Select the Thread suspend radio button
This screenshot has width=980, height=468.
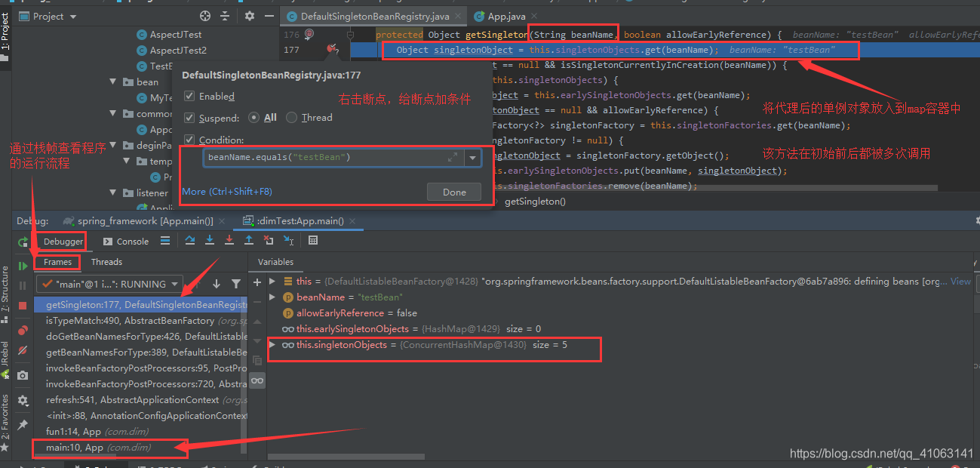[x=291, y=118]
